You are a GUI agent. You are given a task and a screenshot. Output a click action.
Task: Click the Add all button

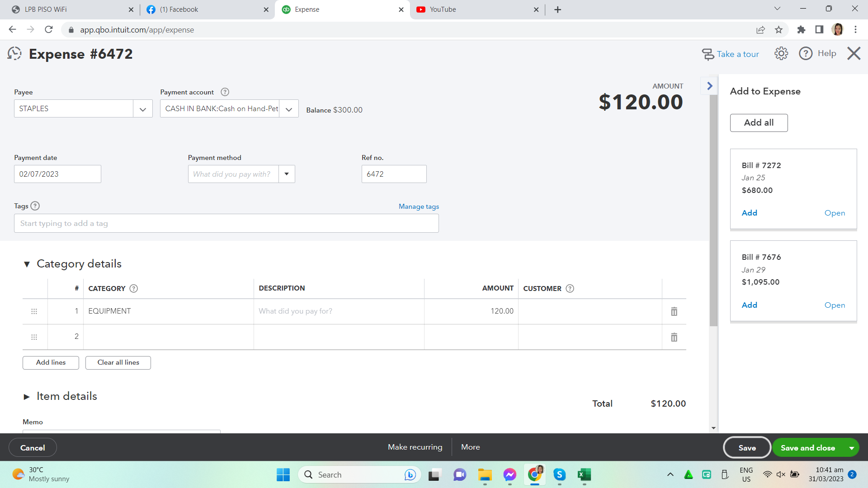coord(759,123)
